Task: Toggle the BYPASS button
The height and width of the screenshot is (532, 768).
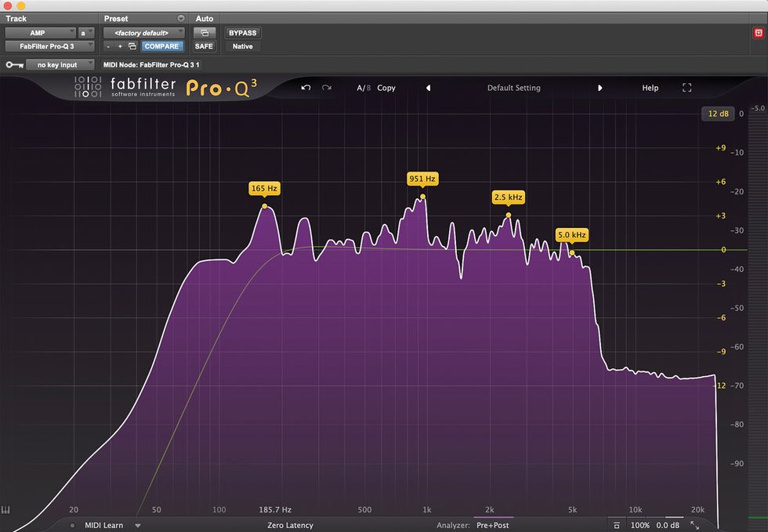Action: coord(242,33)
